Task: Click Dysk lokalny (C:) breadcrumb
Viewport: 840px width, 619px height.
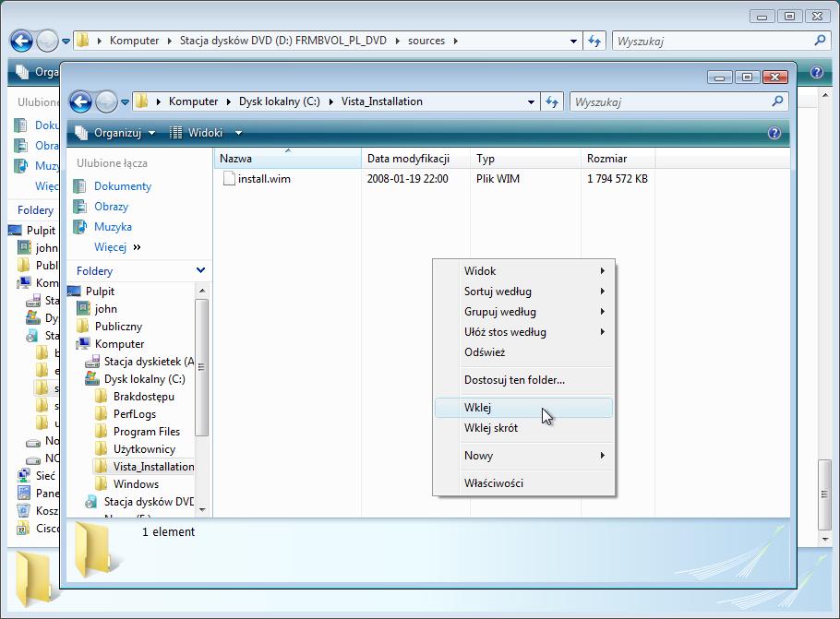Action: (x=279, y=101)
